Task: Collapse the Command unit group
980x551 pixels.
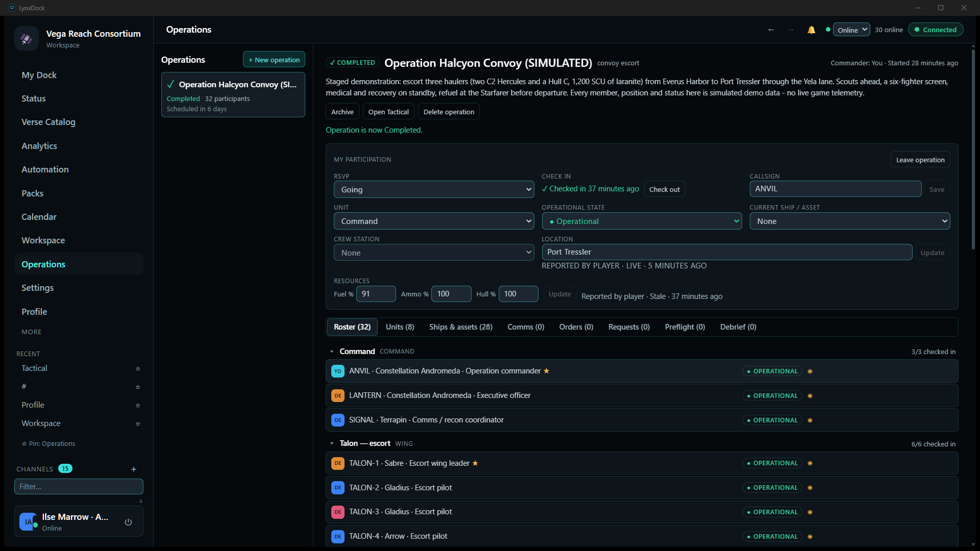Action: point(332,352)
